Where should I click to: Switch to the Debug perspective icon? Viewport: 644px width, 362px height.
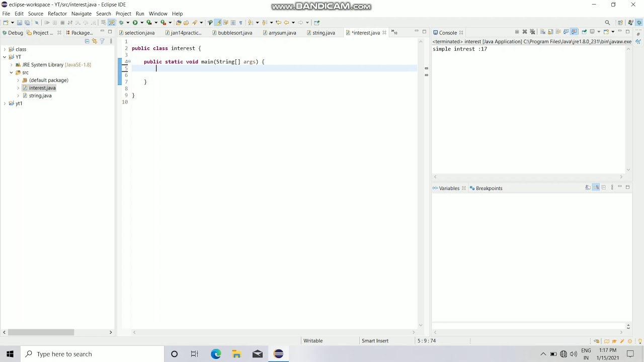pyautogui.click(x=639, y=23)
